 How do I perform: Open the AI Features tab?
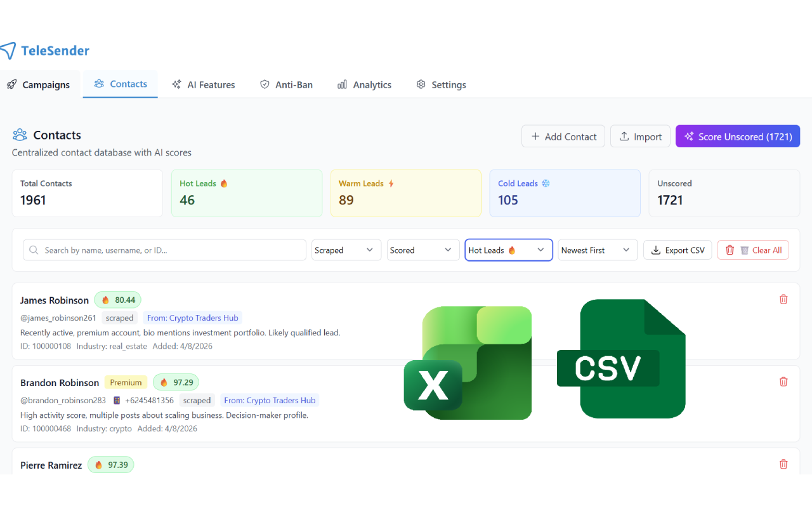pos(203,84)
